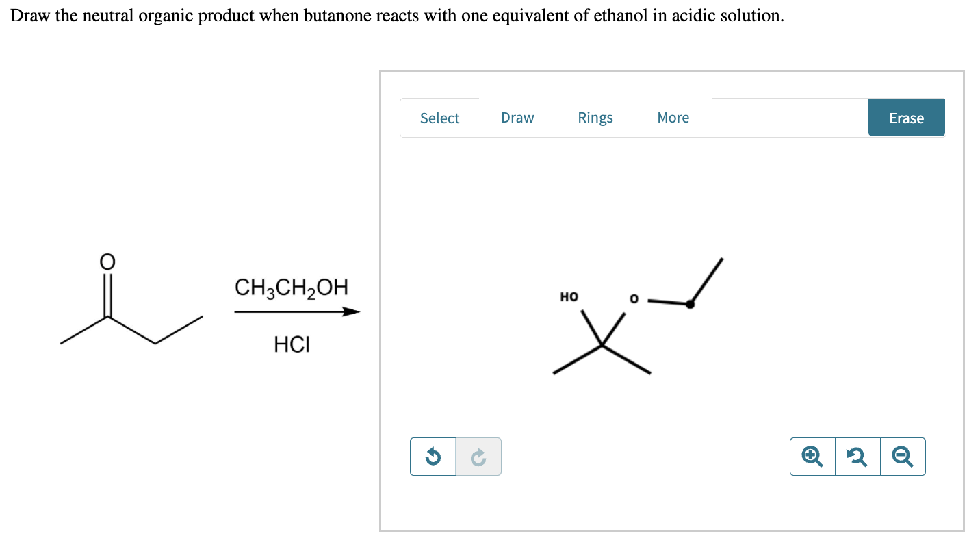The image size is (980, 560).
Task: Open the Rings template menu
Action: (x=594, y=117)
